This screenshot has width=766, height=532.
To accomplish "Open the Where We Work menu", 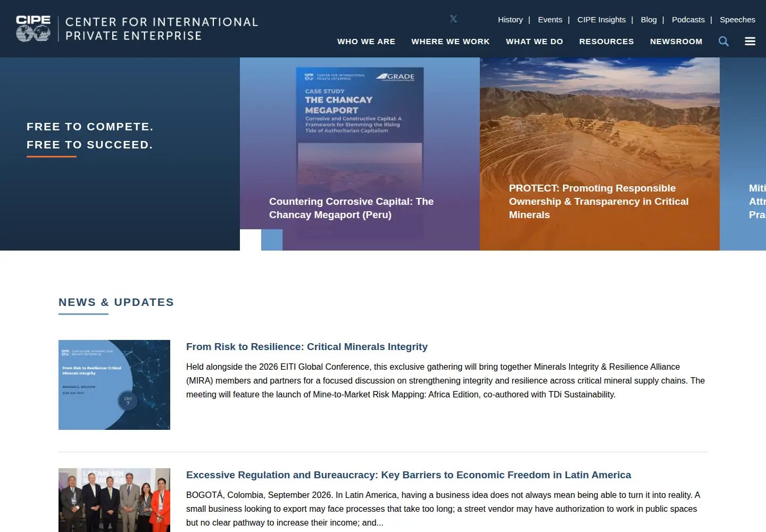I will (x=451, y=41).
